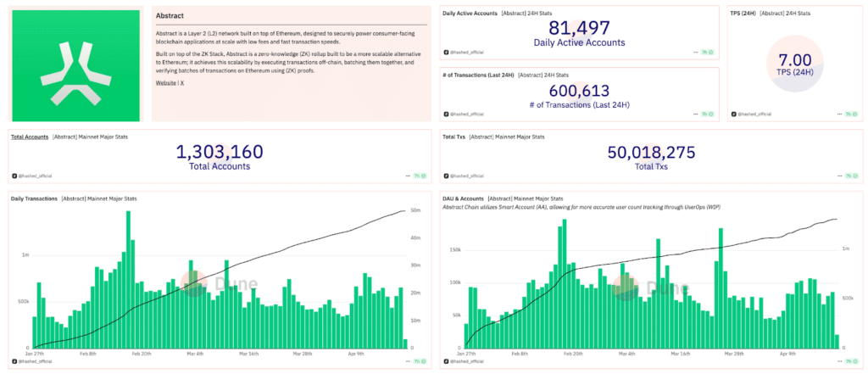This screenshot has width=868, height=374.
Task: Click the 7h refresh status badge in # of Transactions widget
Action: pos(707,114)
